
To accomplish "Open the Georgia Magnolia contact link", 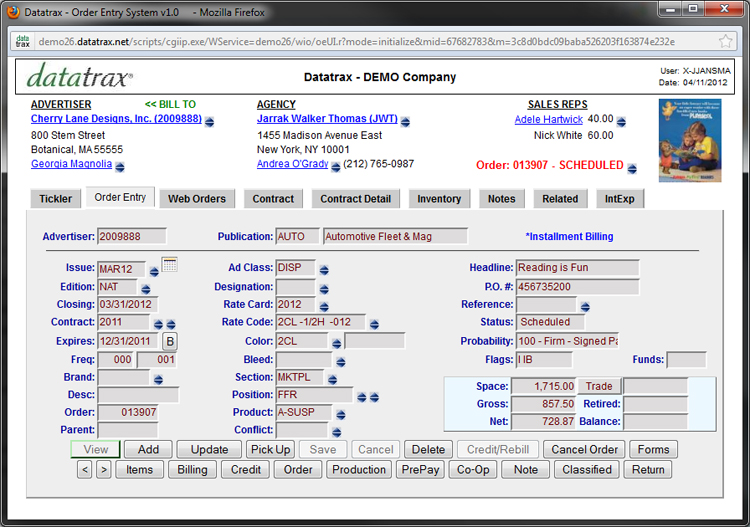I will tap(71, 164).
